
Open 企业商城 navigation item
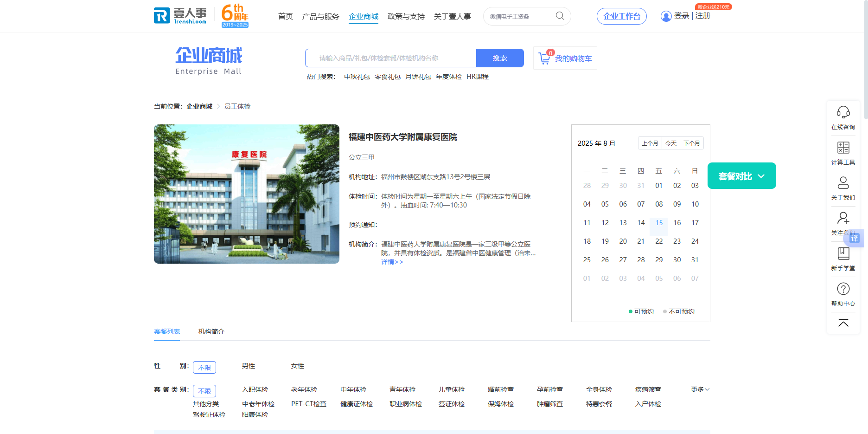(364, 16)
